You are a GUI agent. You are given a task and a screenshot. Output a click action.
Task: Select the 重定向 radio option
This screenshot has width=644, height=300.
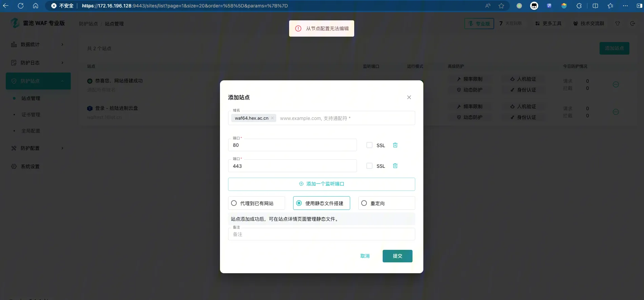364,203
